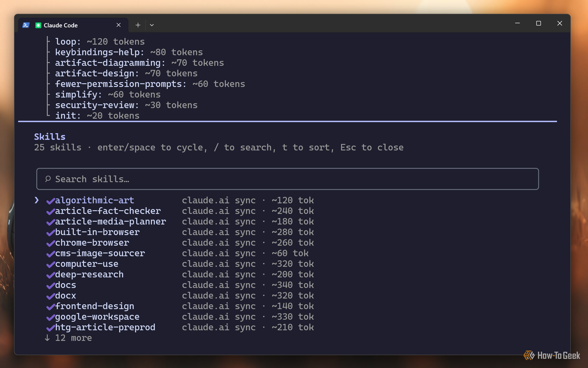
Task: Toggle the deep-research checkmark
Action: point(51,275)
